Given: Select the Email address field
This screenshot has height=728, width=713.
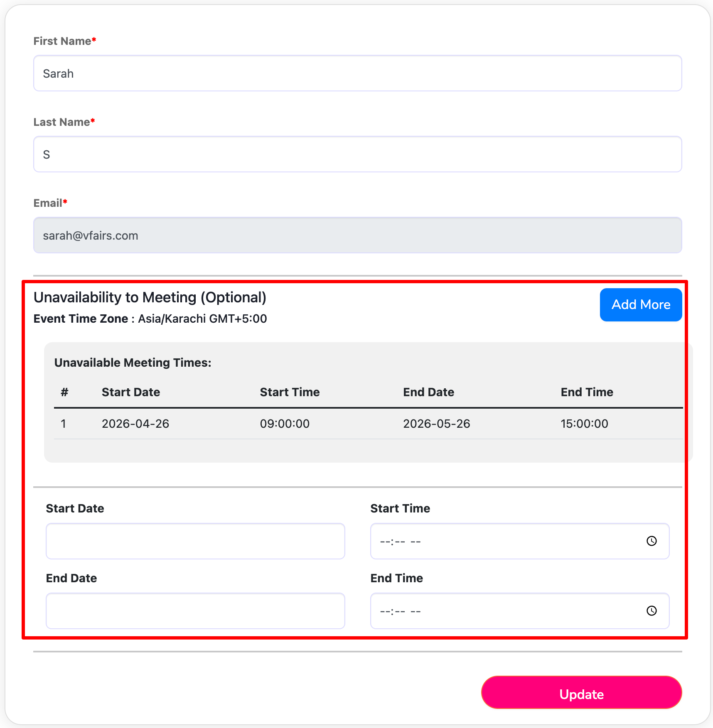Looking at the screenshot, I should coord(357,235).
